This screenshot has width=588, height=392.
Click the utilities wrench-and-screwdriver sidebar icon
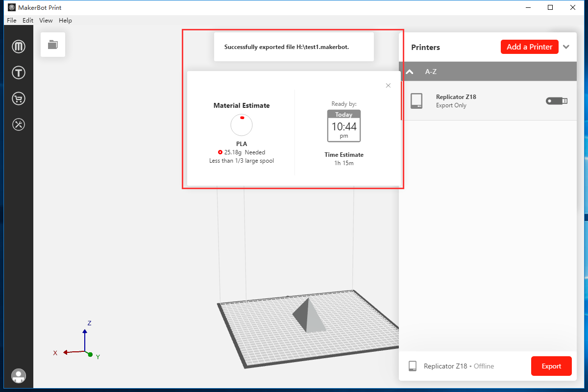coord(18,124)
